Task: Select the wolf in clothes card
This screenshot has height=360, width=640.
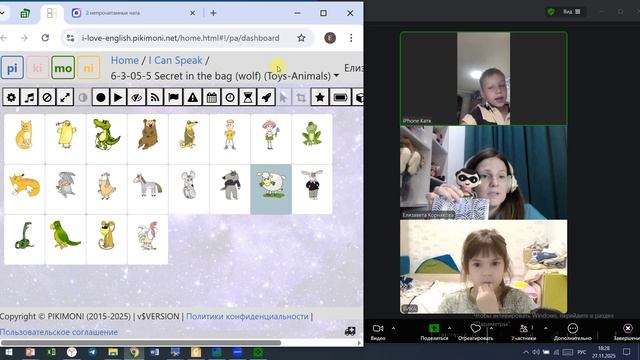Action: point(230,189)
